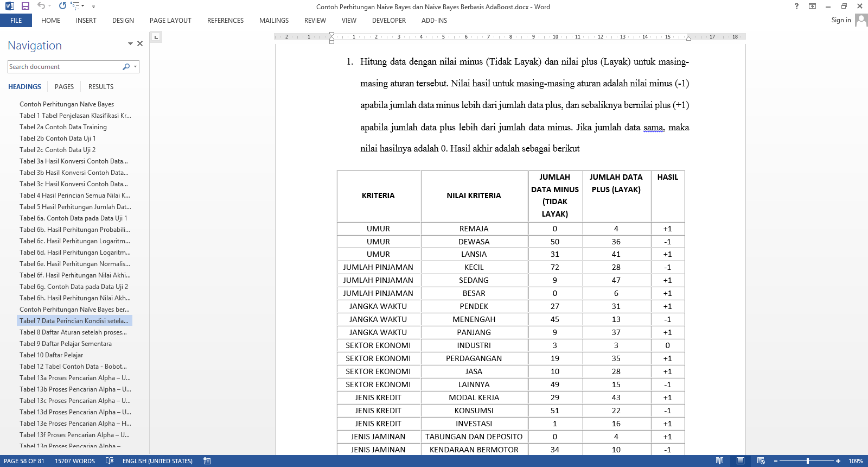Open the search options dropdown in Navigation

(135, 67)
